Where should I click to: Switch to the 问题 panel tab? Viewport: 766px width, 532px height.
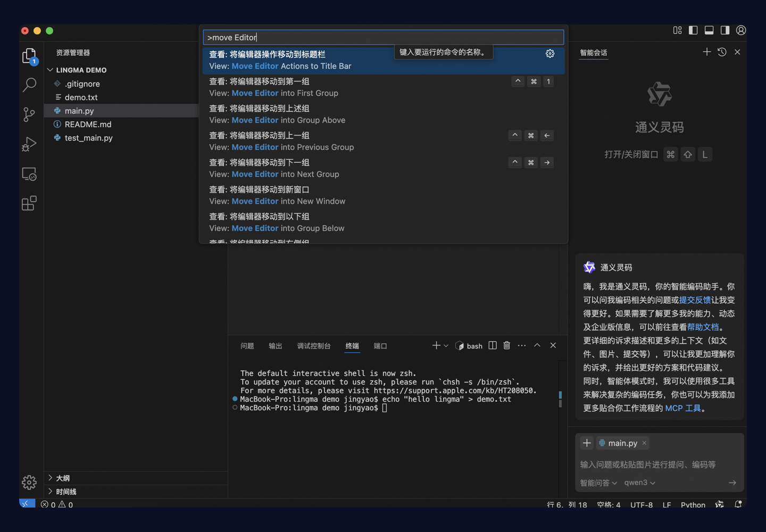point(247,346)
